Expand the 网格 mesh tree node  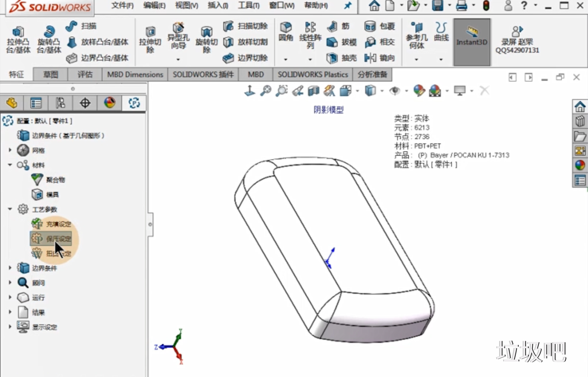coord(10,150)
